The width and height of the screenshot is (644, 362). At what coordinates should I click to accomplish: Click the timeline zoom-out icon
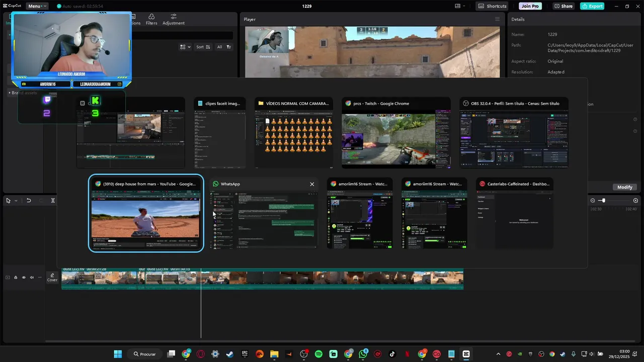coord(592,201)
